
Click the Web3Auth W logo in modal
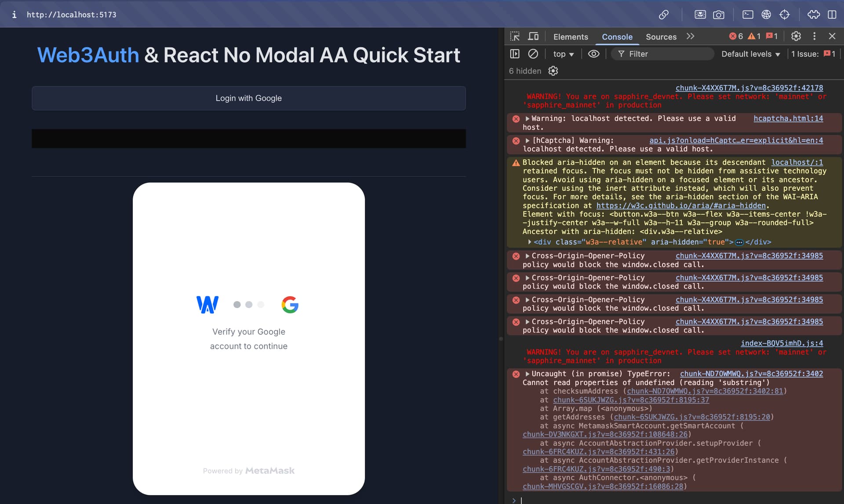(207, 305)
